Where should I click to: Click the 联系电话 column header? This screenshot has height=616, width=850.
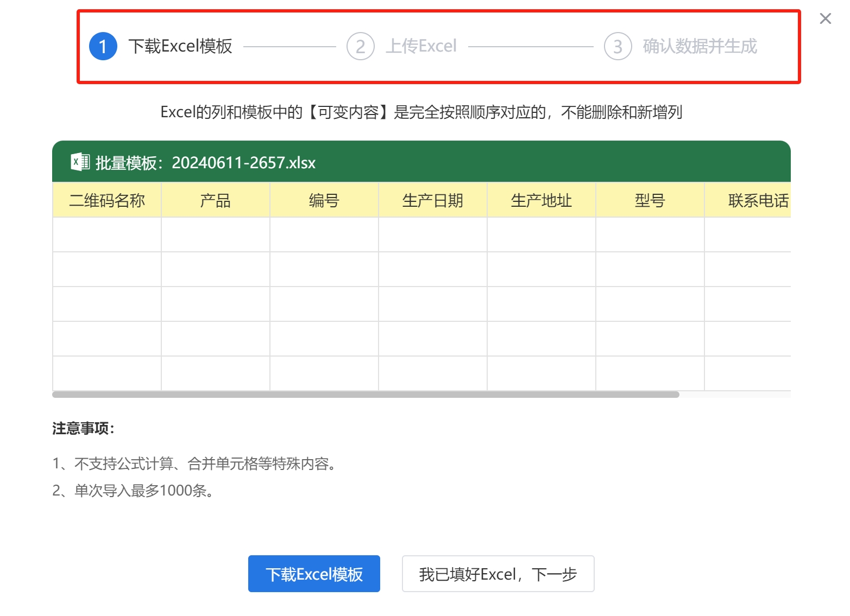[757, 201]
